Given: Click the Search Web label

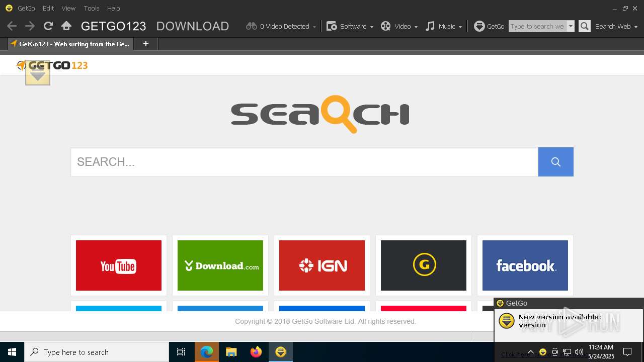Looking at the screenshot, I should point(613,26).
